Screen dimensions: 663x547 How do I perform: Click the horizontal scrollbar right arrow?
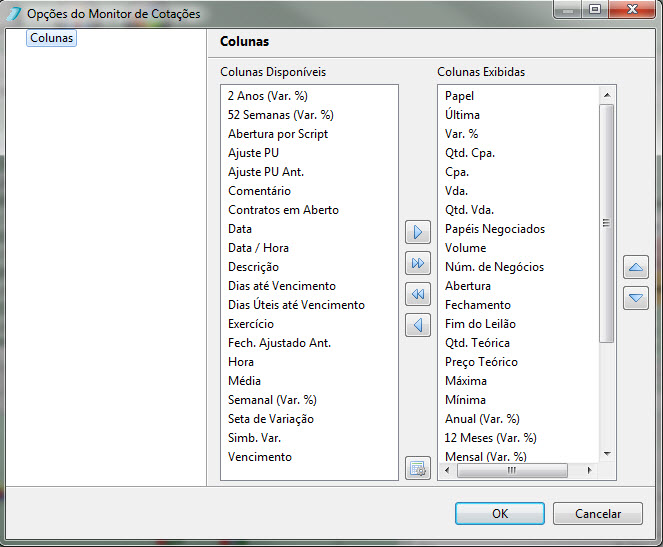click(x=589, y=470)
